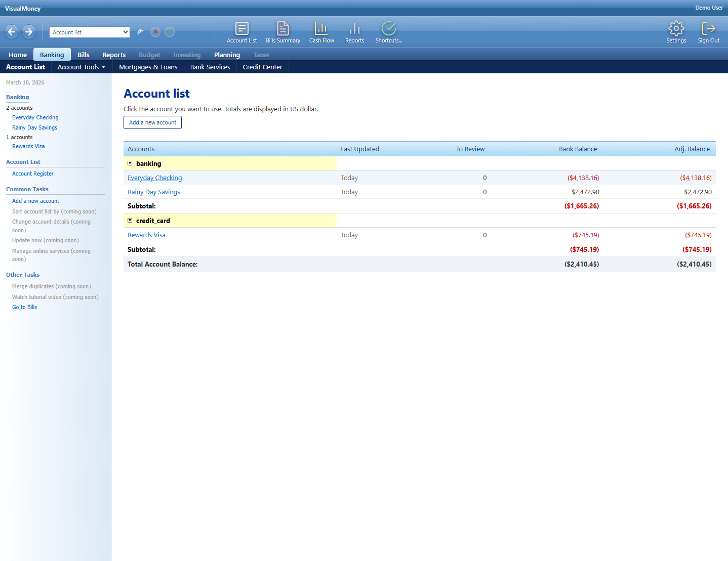The width and height of the screenshot is (728, 561).
Task: Open the Bills Summary icon
Action: coord(283,32)
